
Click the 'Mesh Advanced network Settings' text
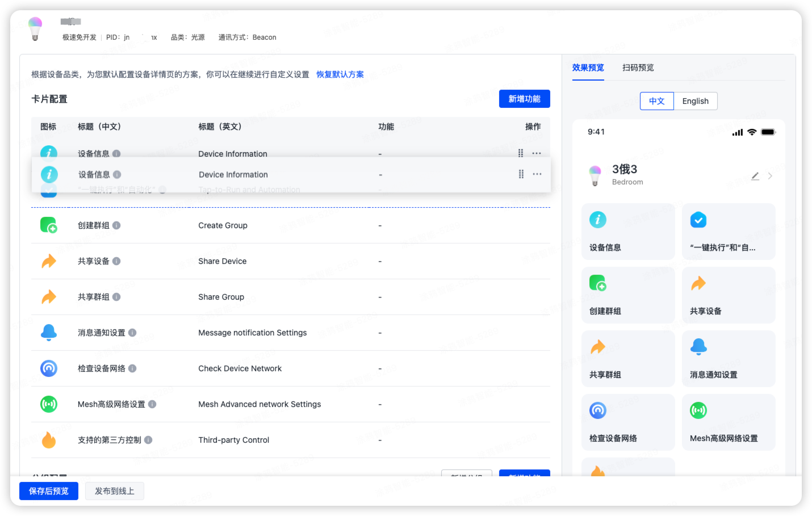pos(259,404)
